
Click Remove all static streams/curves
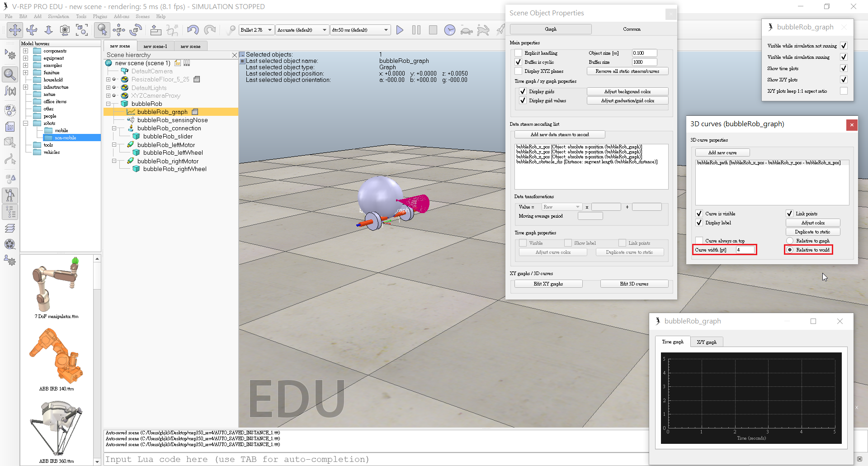click(627, 71)
